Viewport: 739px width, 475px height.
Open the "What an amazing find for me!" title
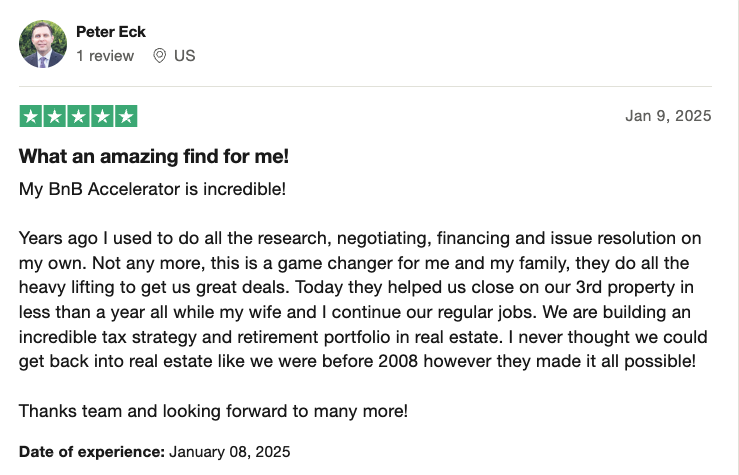[x=154, y=156]
